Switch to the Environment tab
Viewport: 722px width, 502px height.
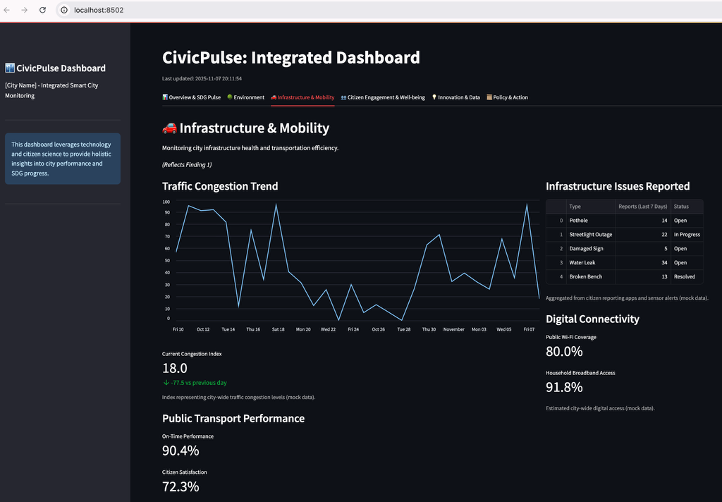coord(245,98)
